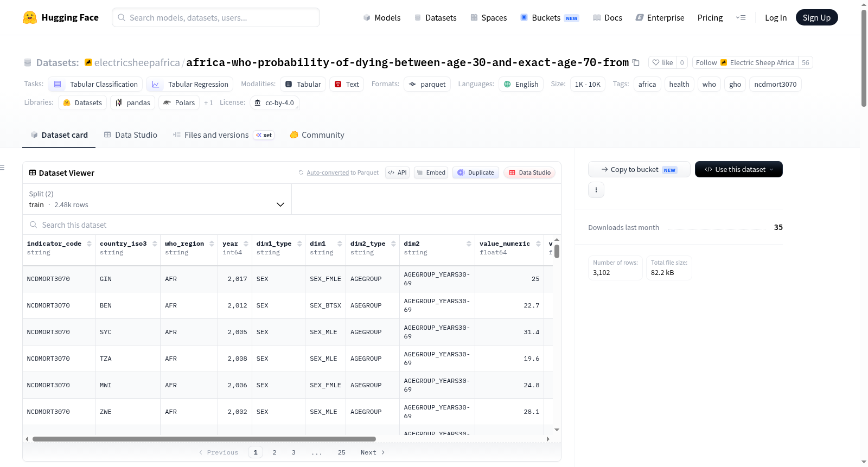Switch to the Dataset card tab
Image resolution: width=868 pixels, height=467 pixels.
point(59,135)
